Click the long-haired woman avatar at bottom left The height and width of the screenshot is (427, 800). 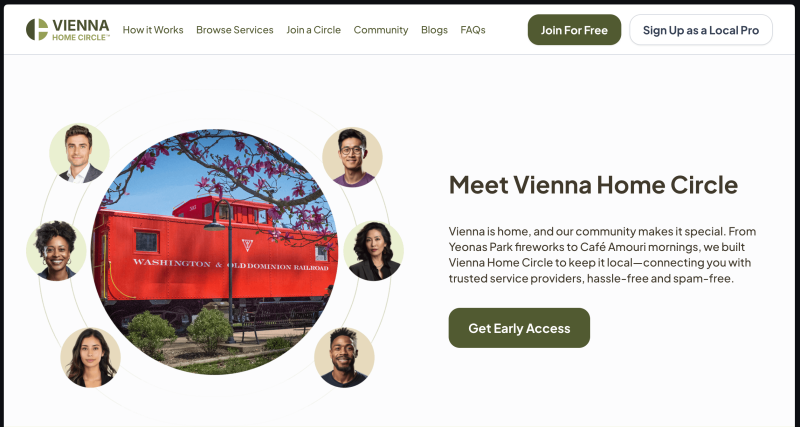coord(90,357)
